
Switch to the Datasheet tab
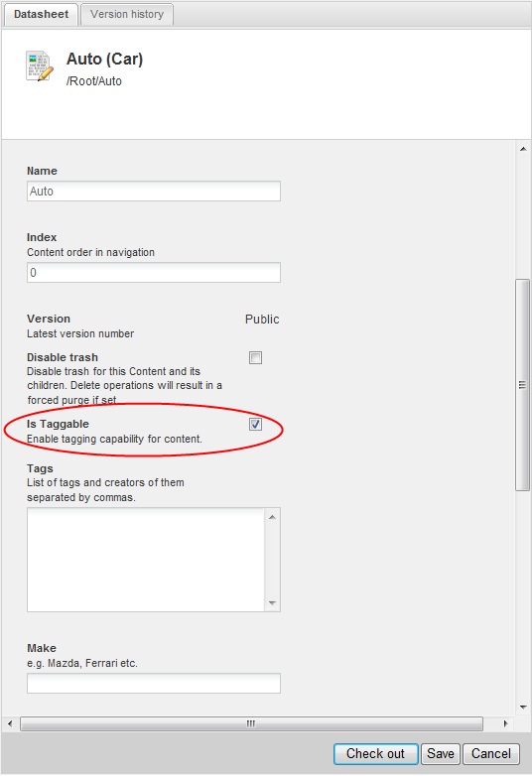[x=41, y=14]
